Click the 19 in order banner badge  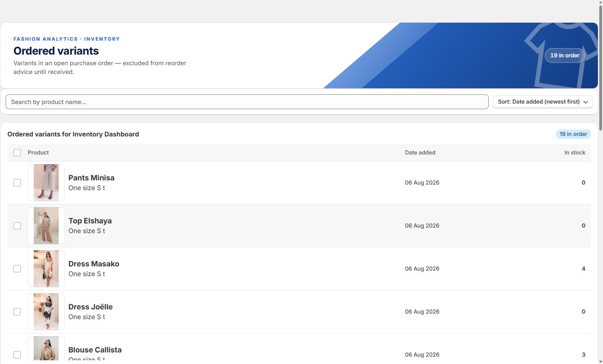(565, 56)
